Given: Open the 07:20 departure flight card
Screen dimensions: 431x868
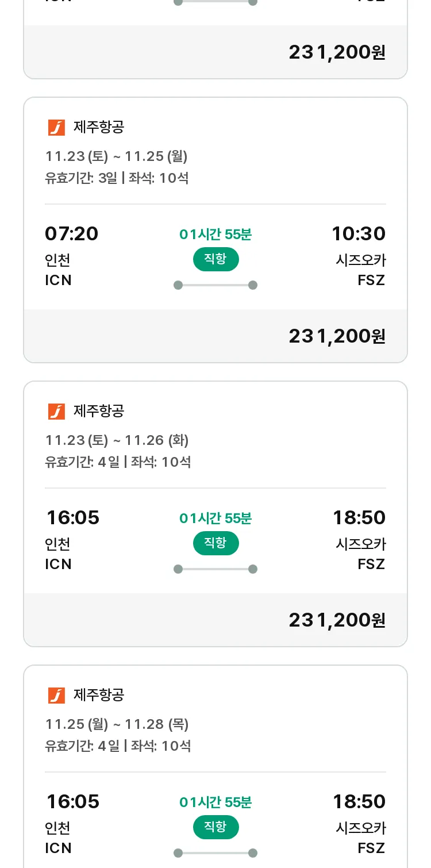Looking at the screenshot, I should (x=215, y=230).
